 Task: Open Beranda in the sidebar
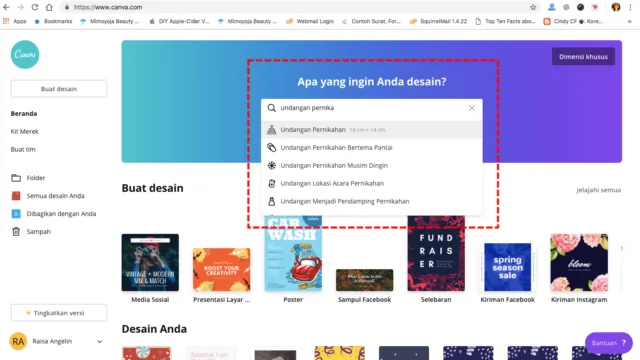tap(24, 113)
